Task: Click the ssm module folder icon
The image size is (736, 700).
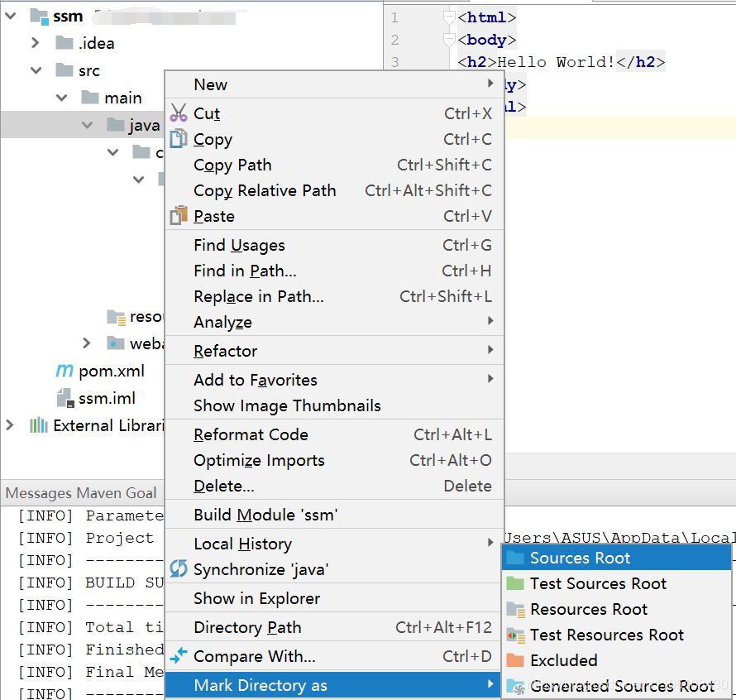Action: tap(40, 17)
